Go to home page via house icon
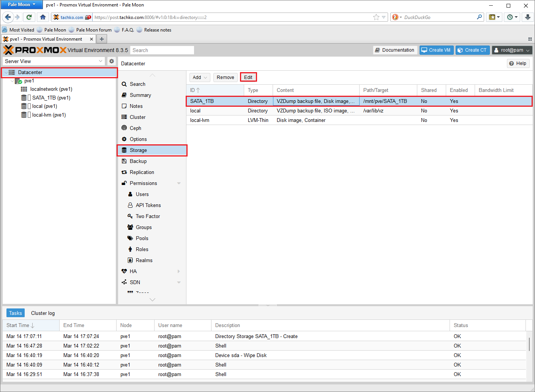 coord(43,17)
